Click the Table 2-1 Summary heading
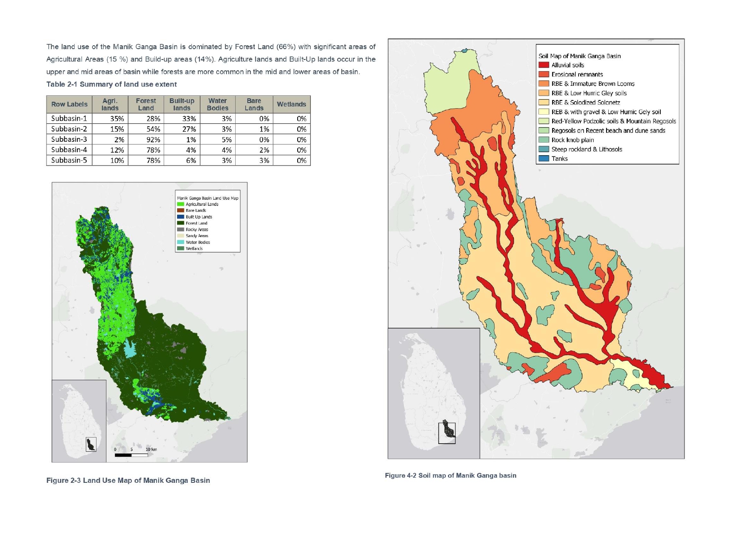This screenshot has height=535, width=756. (x=112, y=84)
